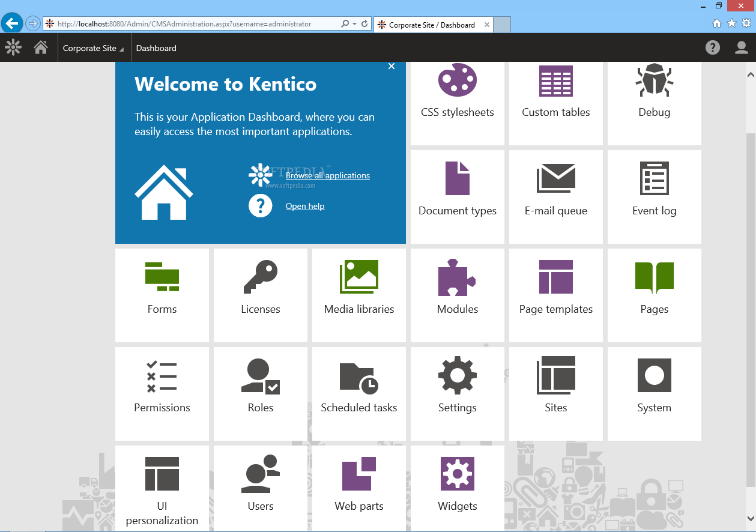Open the Modules application tile
The image size is (756, 532).
click(x=458, y=295)
